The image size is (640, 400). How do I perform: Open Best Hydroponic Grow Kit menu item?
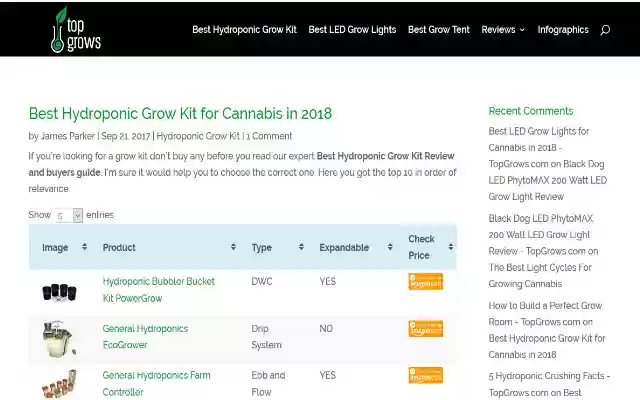(x=244, y=30)
